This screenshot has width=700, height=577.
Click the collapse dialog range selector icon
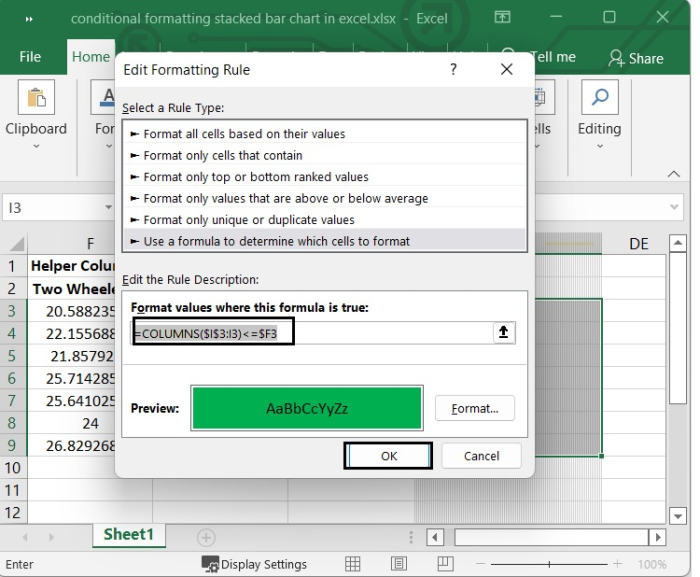[x=504, y=332]
